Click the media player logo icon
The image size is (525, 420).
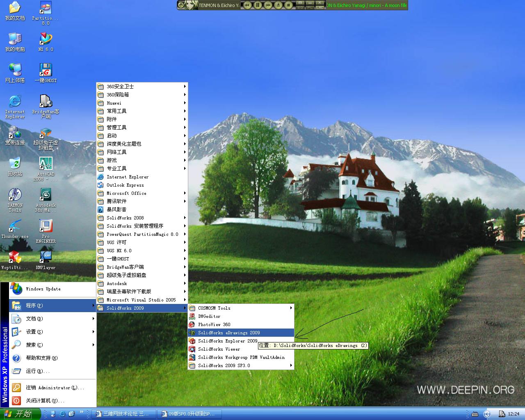tap(181, 5)
